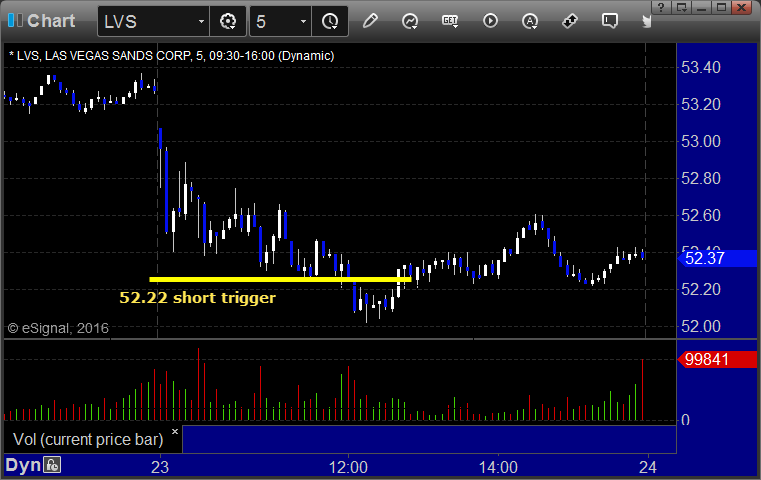Select the 52.22 short trigger text label
761x480 pixels.
pyautogui.click(x=198, y=298)
